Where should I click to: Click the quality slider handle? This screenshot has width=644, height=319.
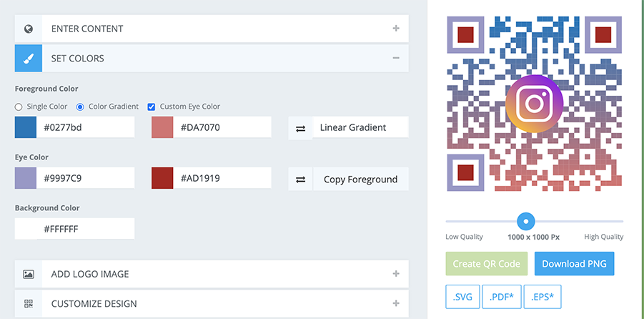coord(526,221)
